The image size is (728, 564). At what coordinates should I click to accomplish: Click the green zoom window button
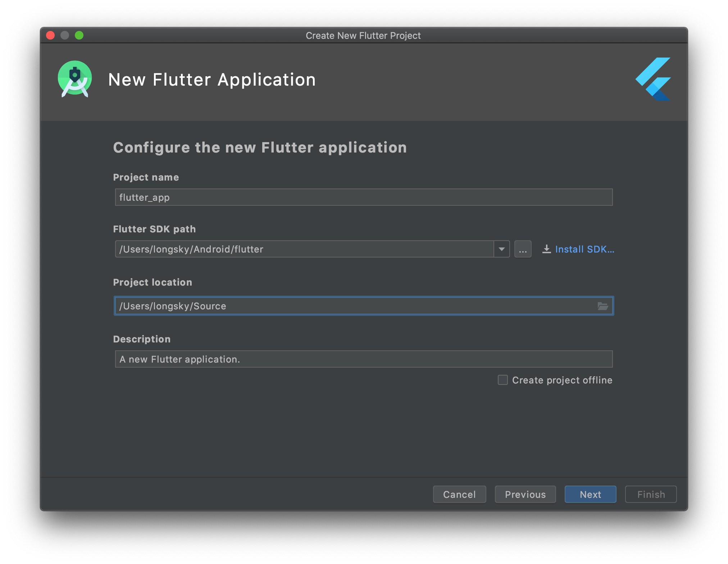tap(79, 35)
